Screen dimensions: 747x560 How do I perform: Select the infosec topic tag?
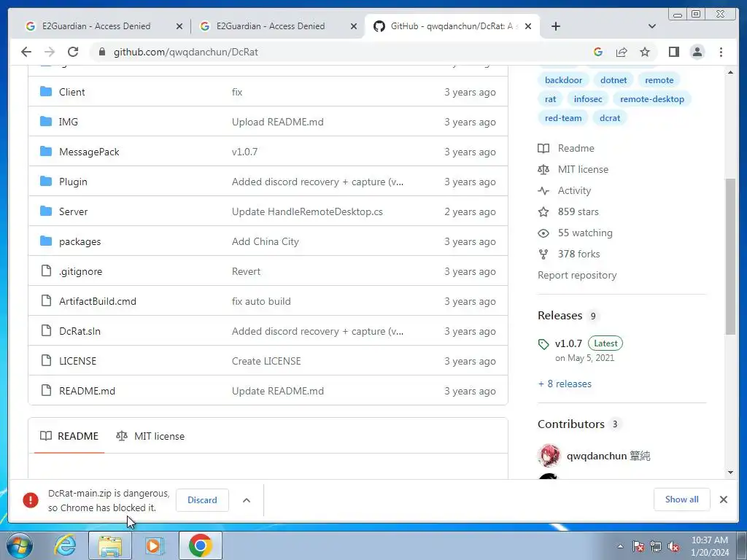(588, 99)
